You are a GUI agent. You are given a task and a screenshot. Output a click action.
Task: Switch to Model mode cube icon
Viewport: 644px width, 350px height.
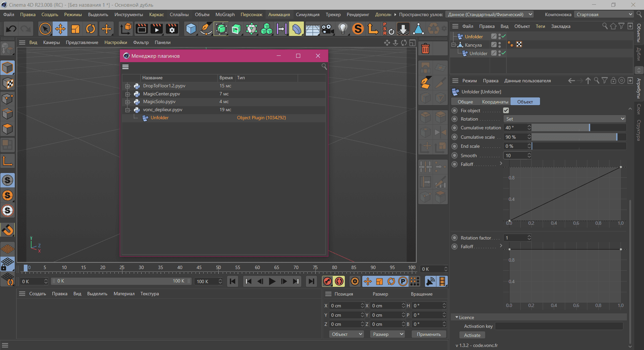click(x=7, y=68)
